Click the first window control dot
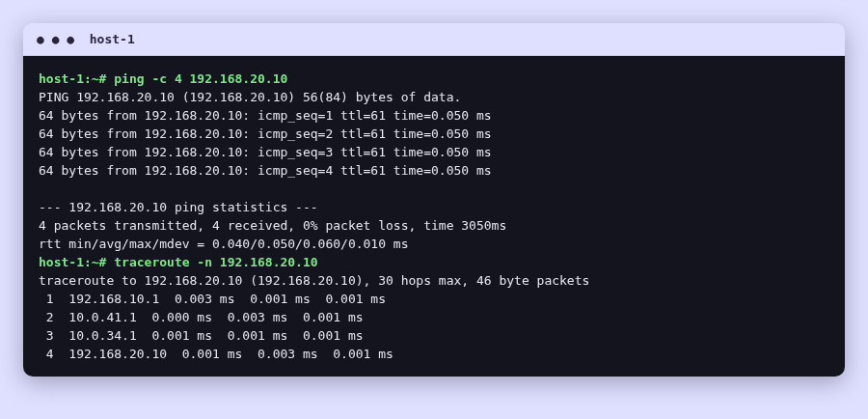868x419 pixels. pyautogui.click(x=41, y=40)
